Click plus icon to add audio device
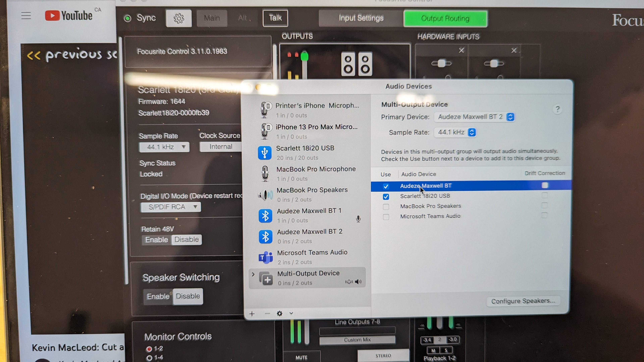This screenshot has width=644, height=362. click(252, 314)
